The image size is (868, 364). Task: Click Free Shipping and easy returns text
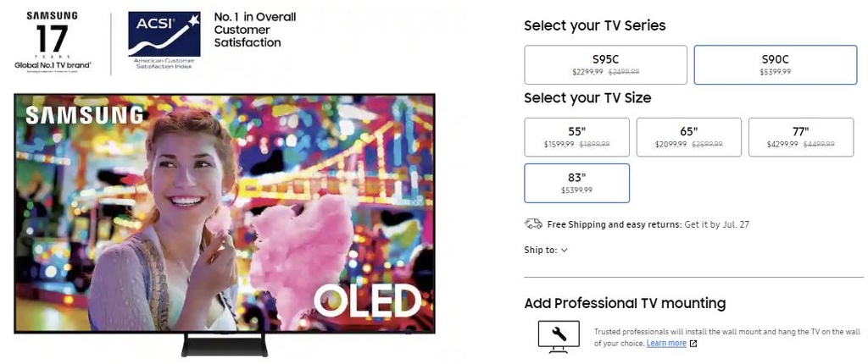(x=614, y=224)
